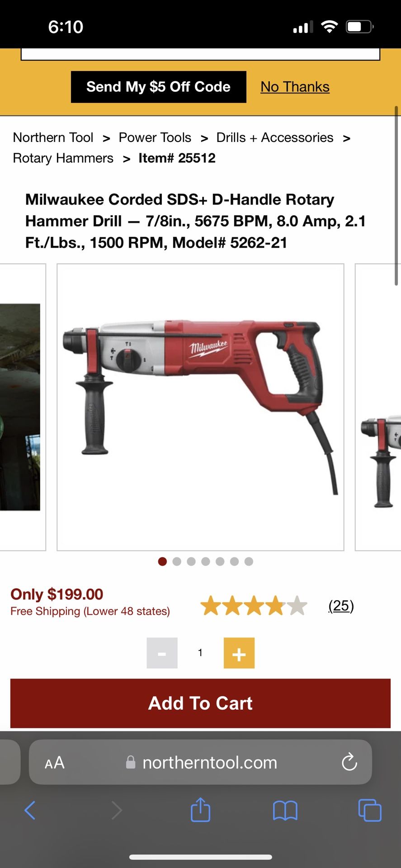Add the rotary hammer to cart
401x868 pixels.
click(200, 703)
